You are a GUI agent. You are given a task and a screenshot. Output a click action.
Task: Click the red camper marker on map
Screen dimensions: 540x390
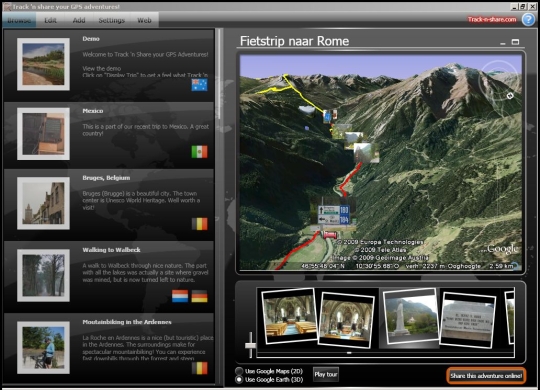(330, 235)
